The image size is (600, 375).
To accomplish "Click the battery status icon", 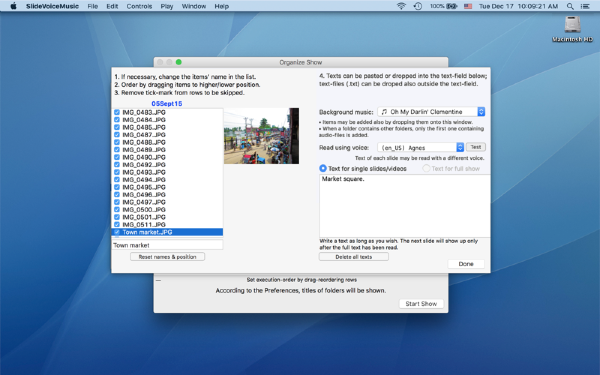I will [x=452, y=6].
